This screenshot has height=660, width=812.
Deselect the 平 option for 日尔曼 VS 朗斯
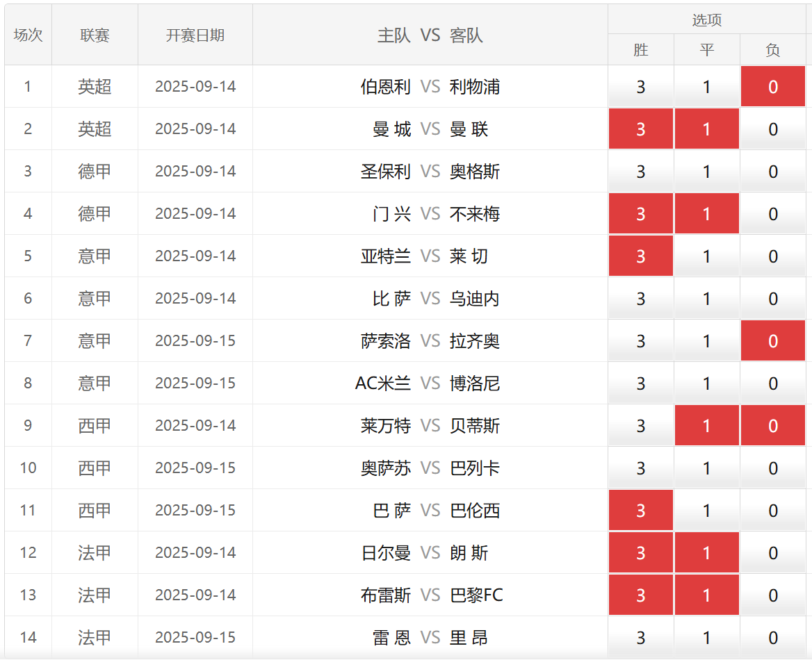point(706,554)
